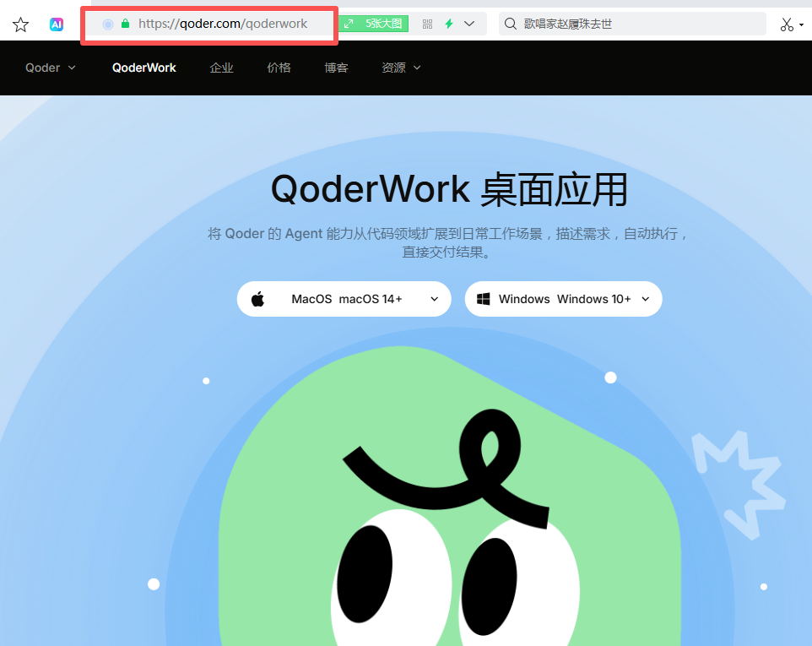
Task: Click the Agent 能力 description paragraph
Action: click(448, 243)
